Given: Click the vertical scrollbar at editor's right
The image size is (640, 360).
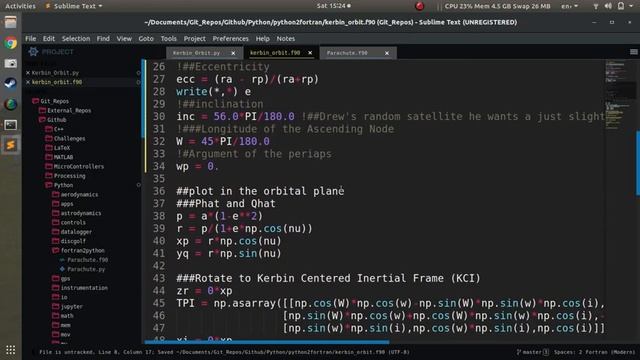Looking at the screenshot, I should pos(638,162).
